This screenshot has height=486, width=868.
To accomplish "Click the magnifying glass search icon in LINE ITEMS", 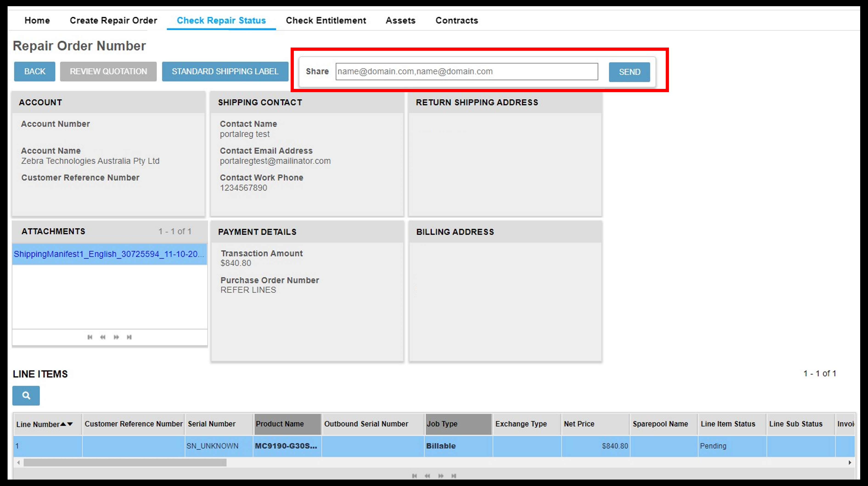I will (26, 395).
